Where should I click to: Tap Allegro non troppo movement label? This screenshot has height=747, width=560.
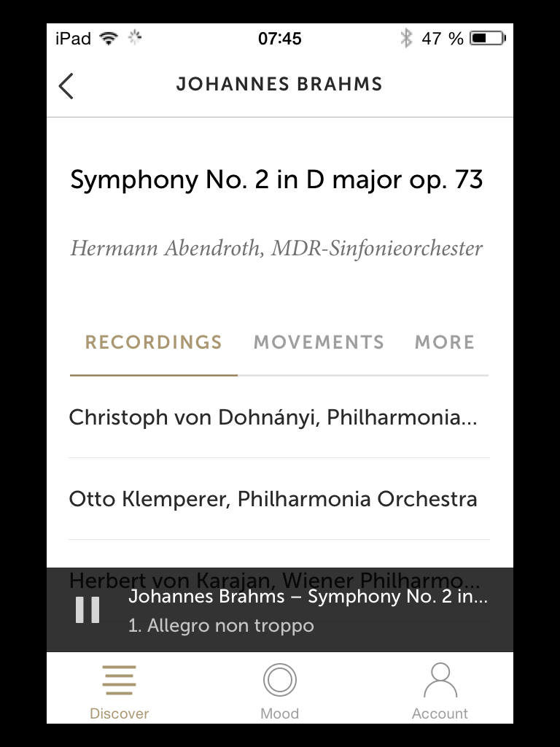coord(221,625)
